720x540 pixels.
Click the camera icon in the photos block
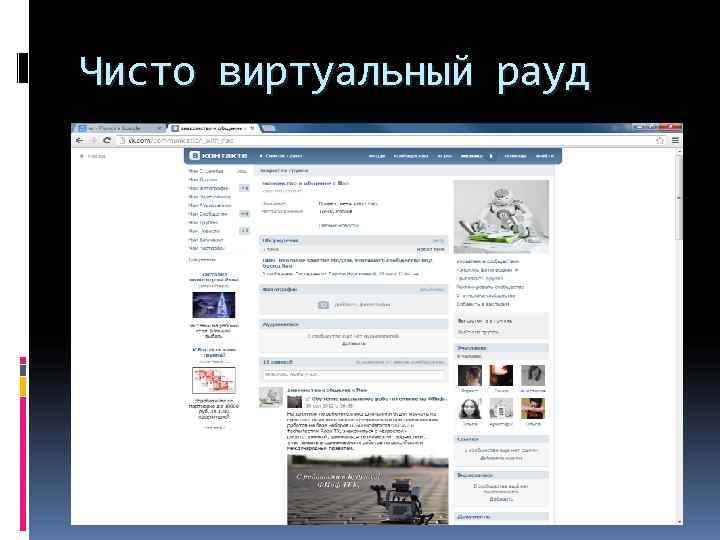point(323,305)
